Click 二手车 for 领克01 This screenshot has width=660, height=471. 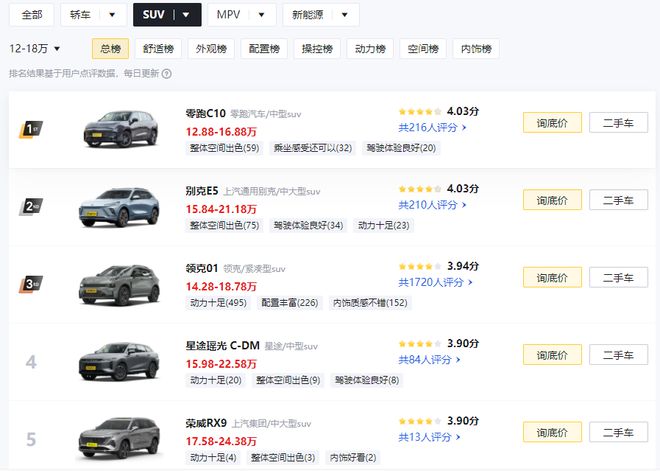tap(618, 277)
